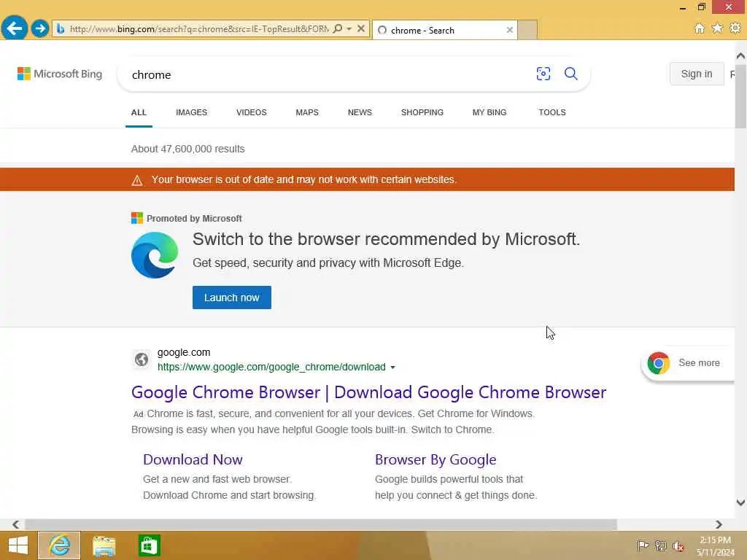This screenshot has height=560, width=747.
Task: Click the vertical scrollbar down arrow
Action: (x=740, y=502)
